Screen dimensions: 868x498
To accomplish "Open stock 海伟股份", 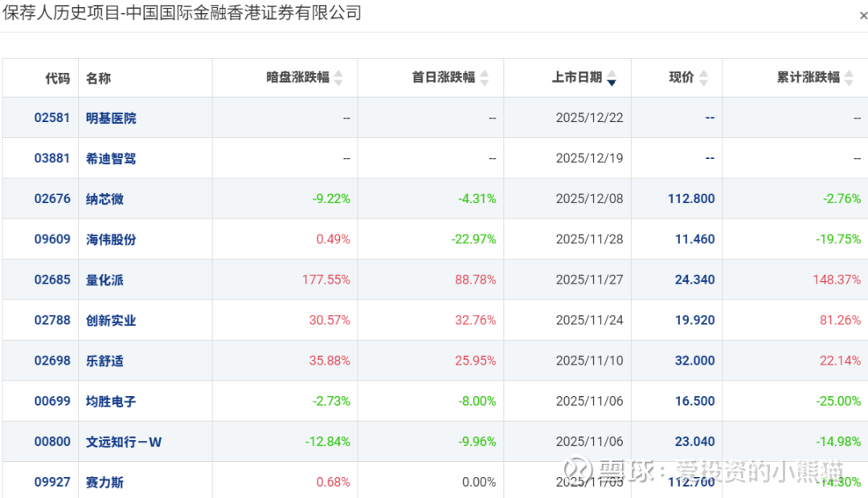I will [111, 239].
